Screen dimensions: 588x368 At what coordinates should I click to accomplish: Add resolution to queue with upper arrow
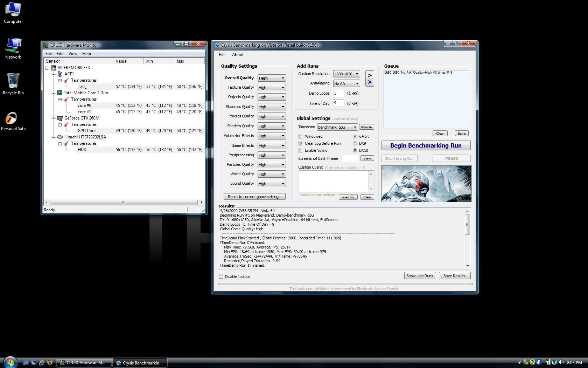click(370, 75)
